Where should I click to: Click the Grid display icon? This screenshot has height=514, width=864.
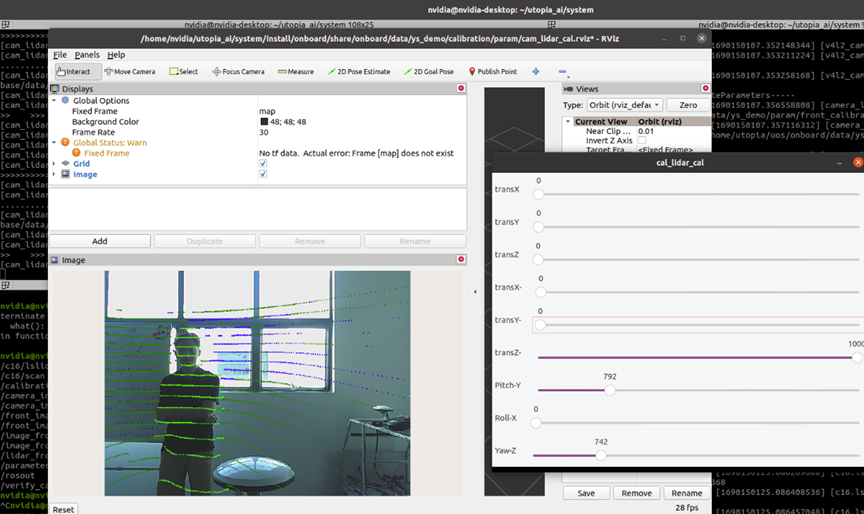66,163
